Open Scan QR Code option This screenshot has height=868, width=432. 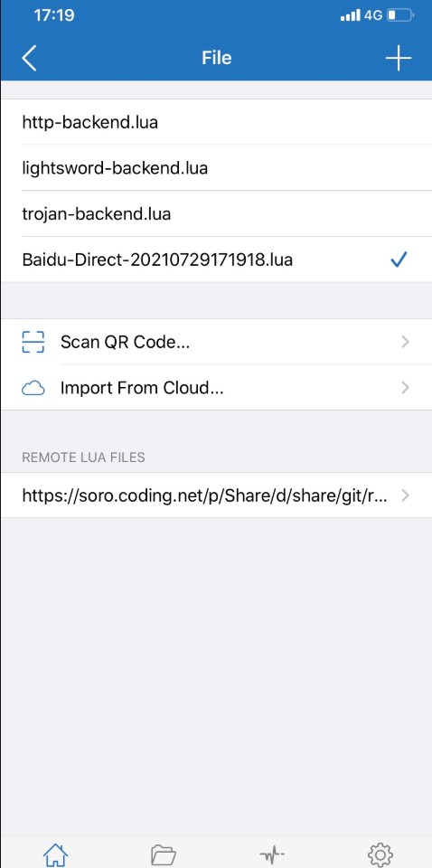(x=216, y=342)
